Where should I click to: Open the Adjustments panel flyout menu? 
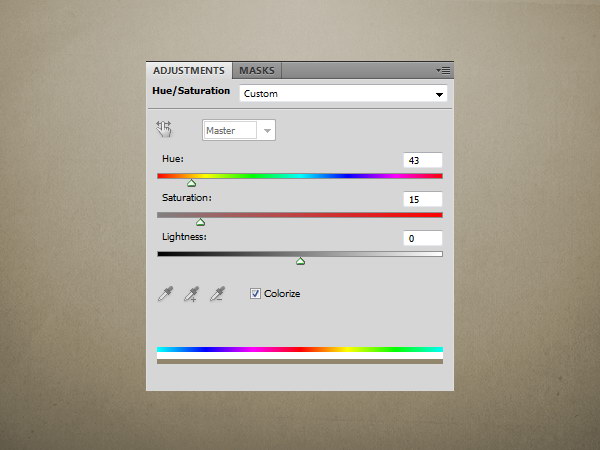click(444, 70)
